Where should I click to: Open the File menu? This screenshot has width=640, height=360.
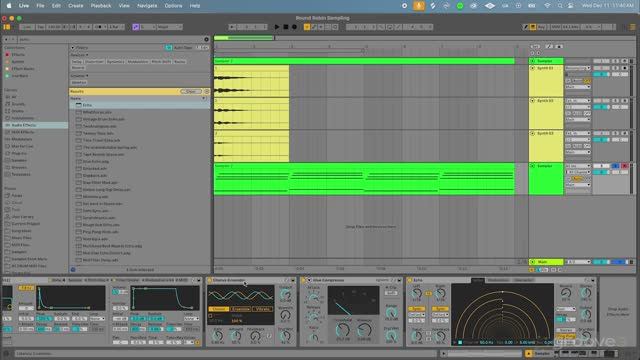(x=40, y=6)
